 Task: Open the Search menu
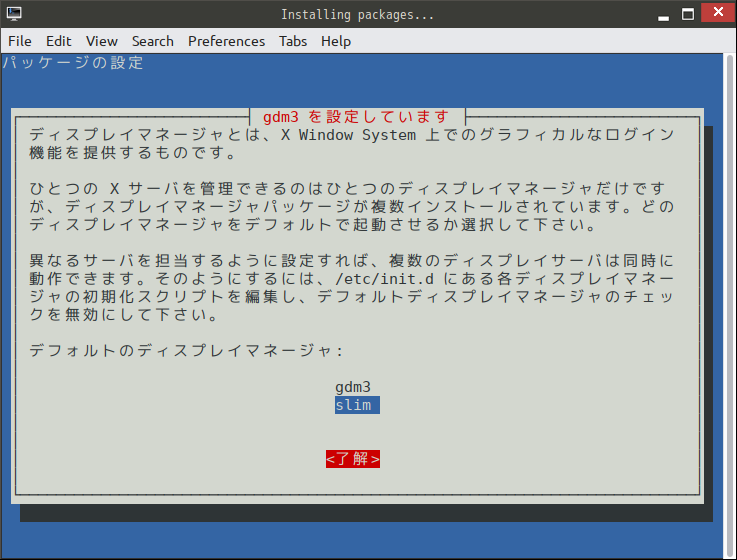[x=153, y=41]
